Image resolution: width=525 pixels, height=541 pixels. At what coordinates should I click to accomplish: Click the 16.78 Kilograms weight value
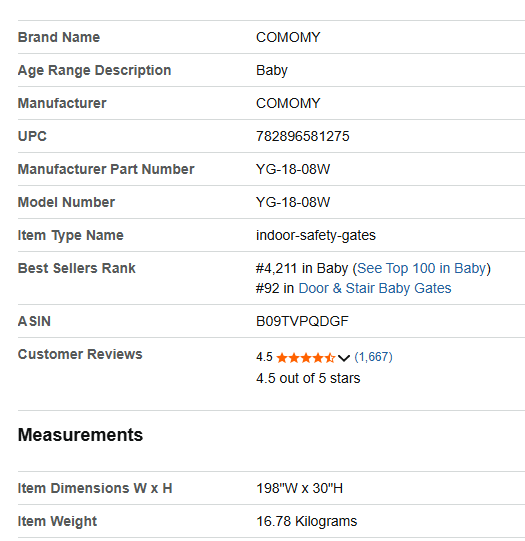pyautogui.click(x=307, y=521)
